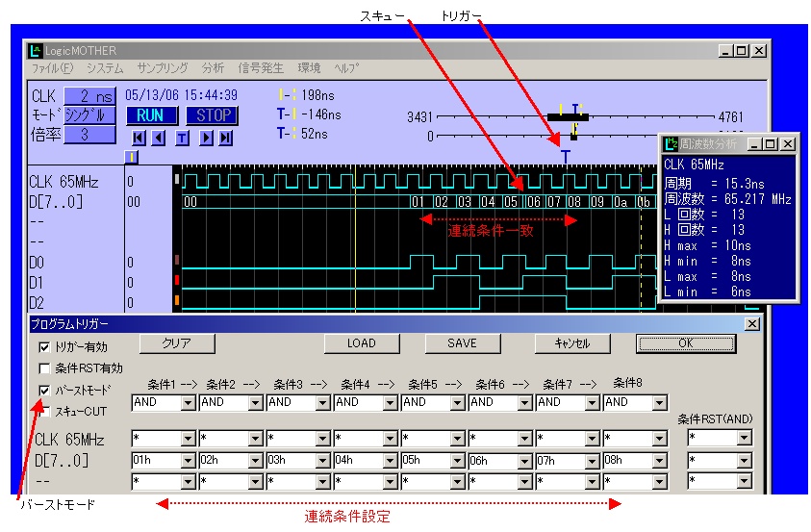Click the yellow cursor marker button above signals

[132, 157]
